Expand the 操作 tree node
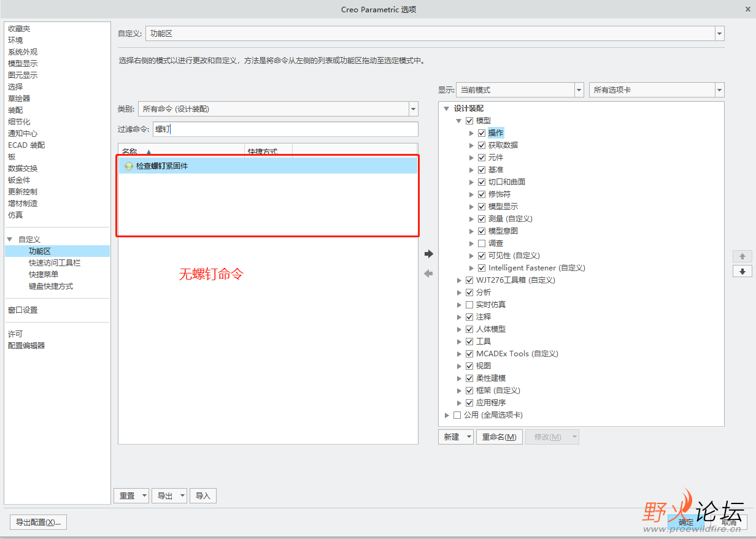Screen dimensions: 756x539 point(471,133)
